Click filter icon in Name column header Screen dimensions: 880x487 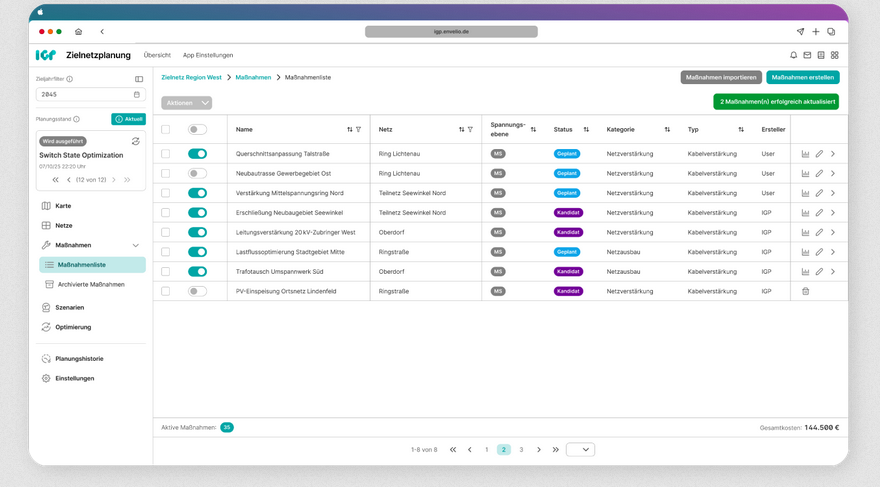[359, 129]
